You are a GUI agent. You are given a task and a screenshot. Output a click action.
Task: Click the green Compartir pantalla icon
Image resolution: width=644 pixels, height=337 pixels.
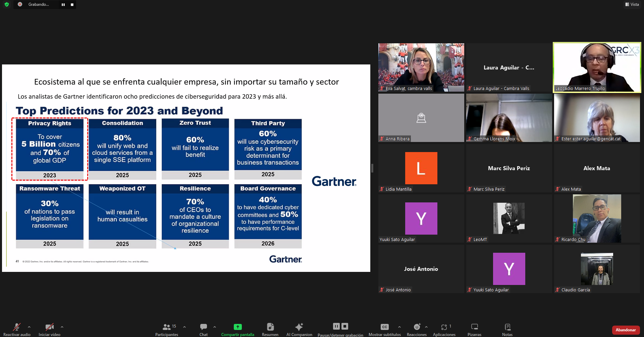pyautogui.click(x=237, y=327)
